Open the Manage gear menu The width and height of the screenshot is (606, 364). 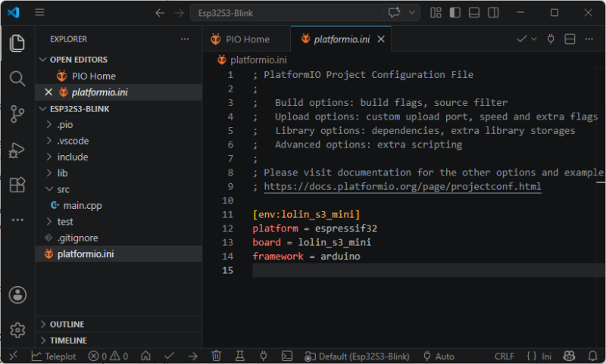point(17,330)
